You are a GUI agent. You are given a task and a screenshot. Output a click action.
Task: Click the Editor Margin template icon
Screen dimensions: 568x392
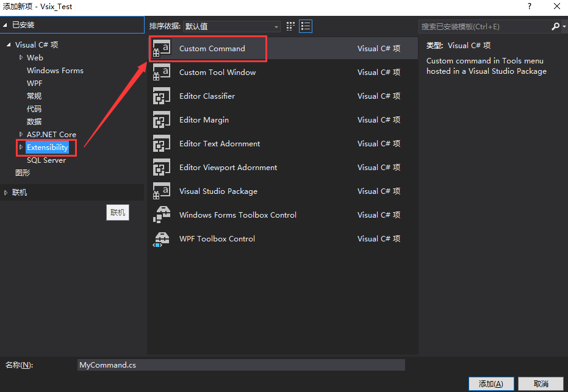(162, 120)
